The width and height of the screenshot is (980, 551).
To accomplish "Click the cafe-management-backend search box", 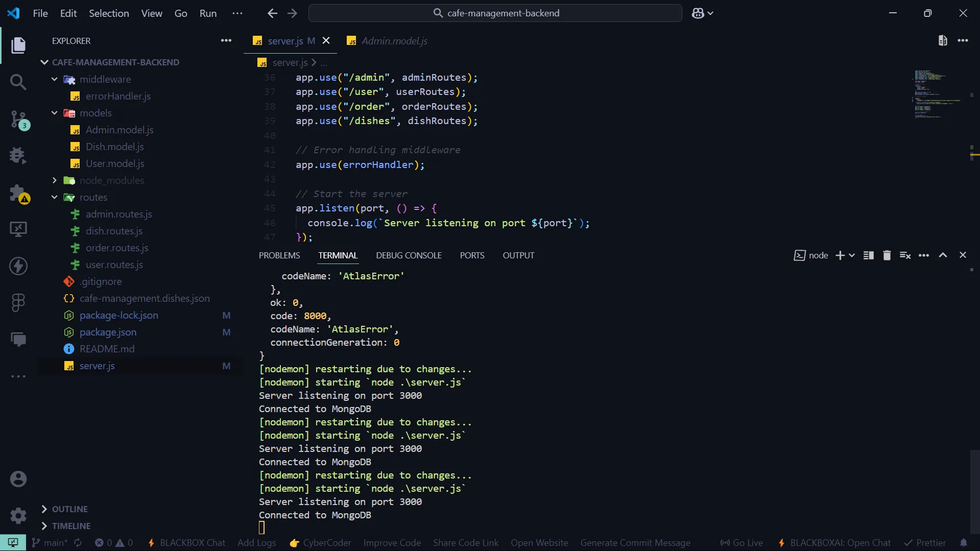I will pos(495,13).
